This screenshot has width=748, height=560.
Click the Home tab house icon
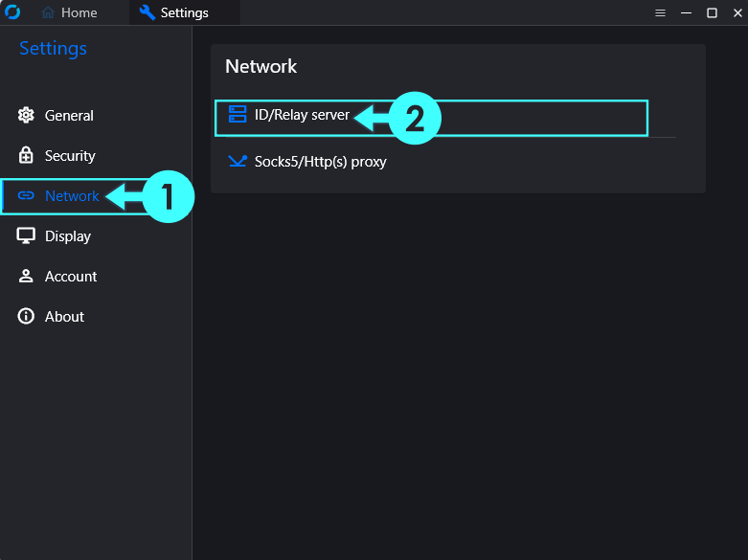point(48,12)
